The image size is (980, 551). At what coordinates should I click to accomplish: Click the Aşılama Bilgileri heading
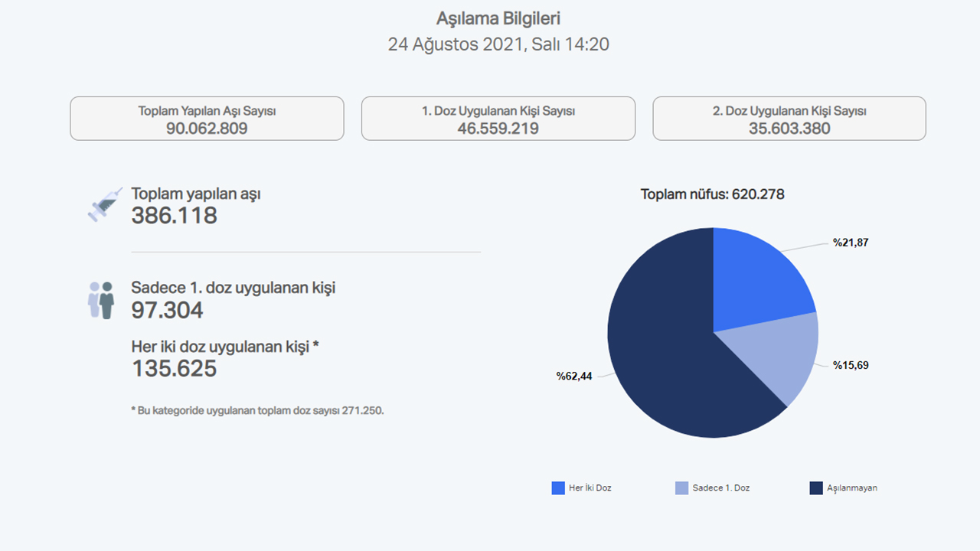pyautogui.click(x=498, y=18)
